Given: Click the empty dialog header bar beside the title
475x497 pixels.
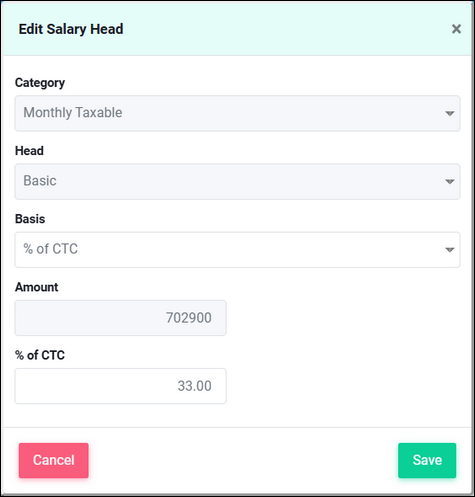Looking at the screenshot, I should tap(287, 29).
